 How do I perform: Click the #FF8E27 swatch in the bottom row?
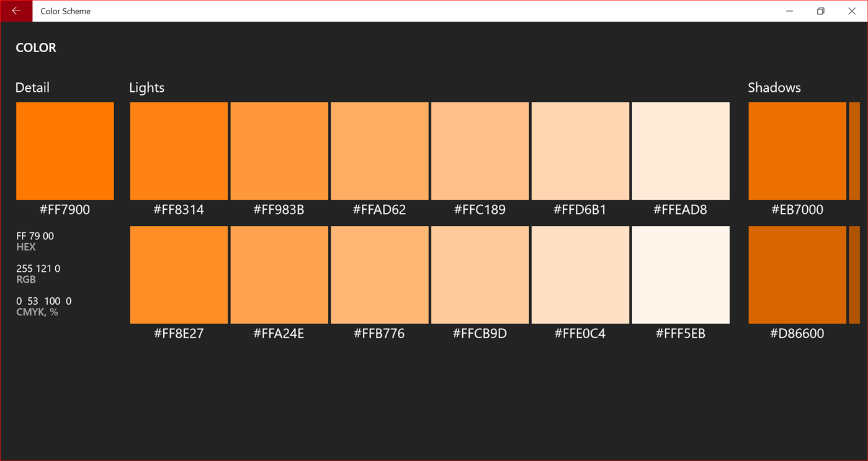[179, 274]
